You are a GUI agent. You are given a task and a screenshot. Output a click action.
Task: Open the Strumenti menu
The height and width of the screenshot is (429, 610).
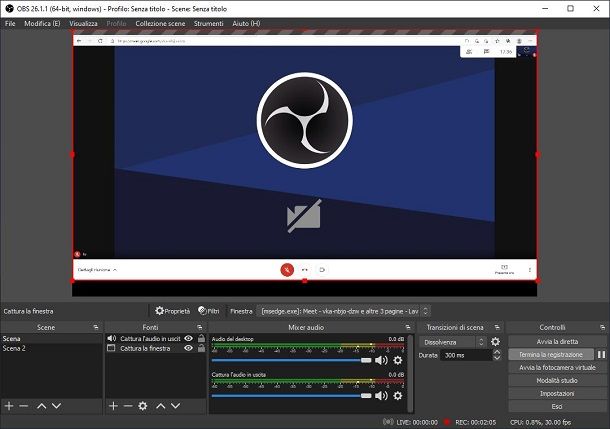(209, 23)
